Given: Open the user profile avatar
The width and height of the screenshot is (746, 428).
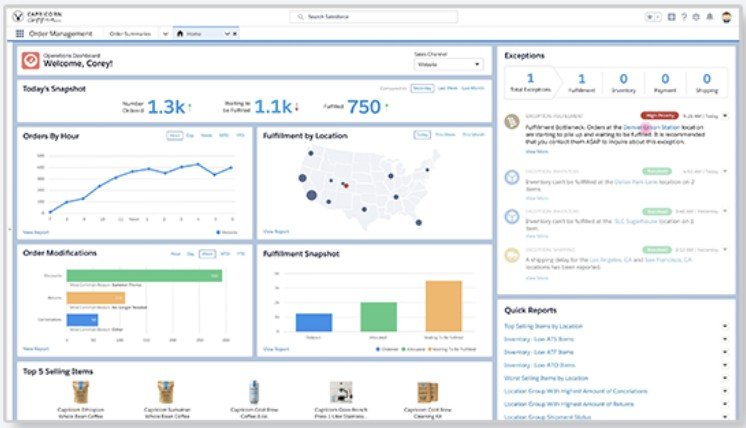Looking at the screenshot, I should [x=726, y=17].
